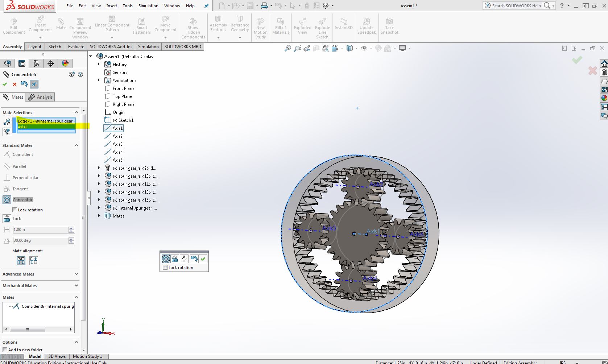Click the Exploded View tool
This screenshot has height=364, width=608.
pyautogui.click(x=303, y=26)
